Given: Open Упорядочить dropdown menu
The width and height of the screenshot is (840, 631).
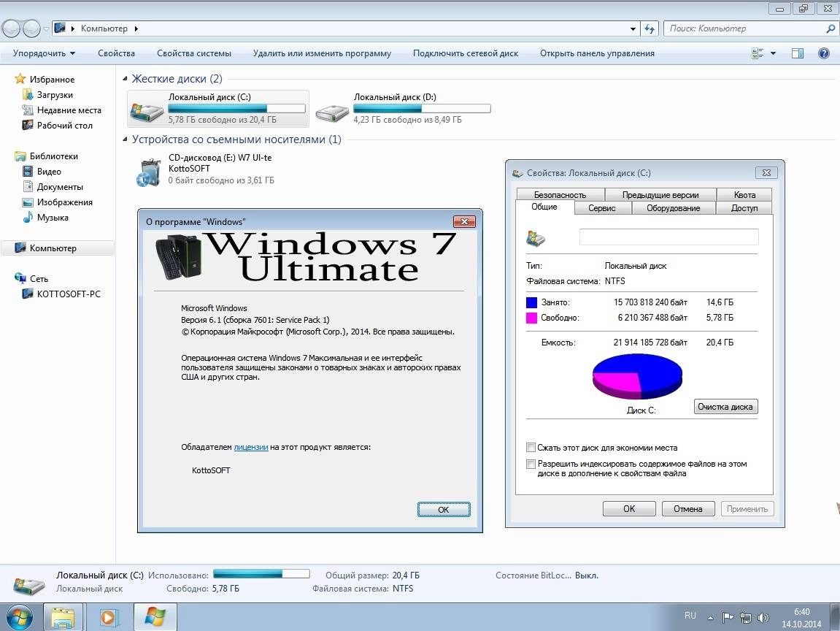Looking at the screenshot, I should tap(44, 53).
